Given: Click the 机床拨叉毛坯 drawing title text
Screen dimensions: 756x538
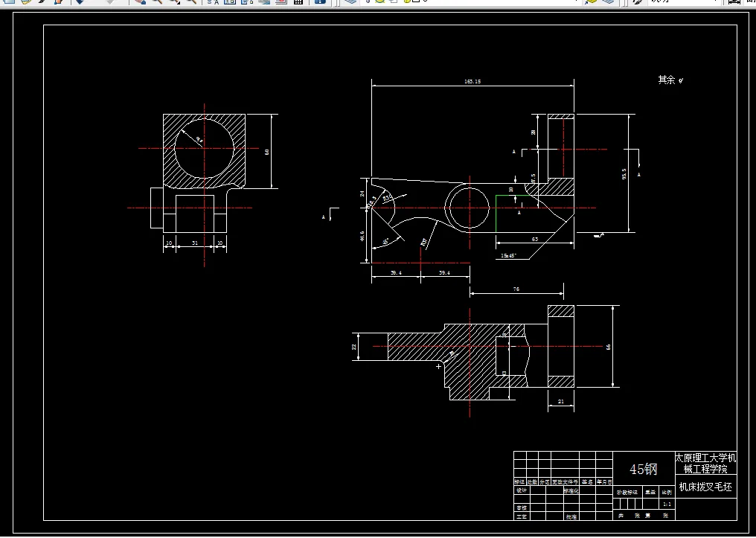Looking at the screenshot, I should pyautogui.click(x=705, y=487).
